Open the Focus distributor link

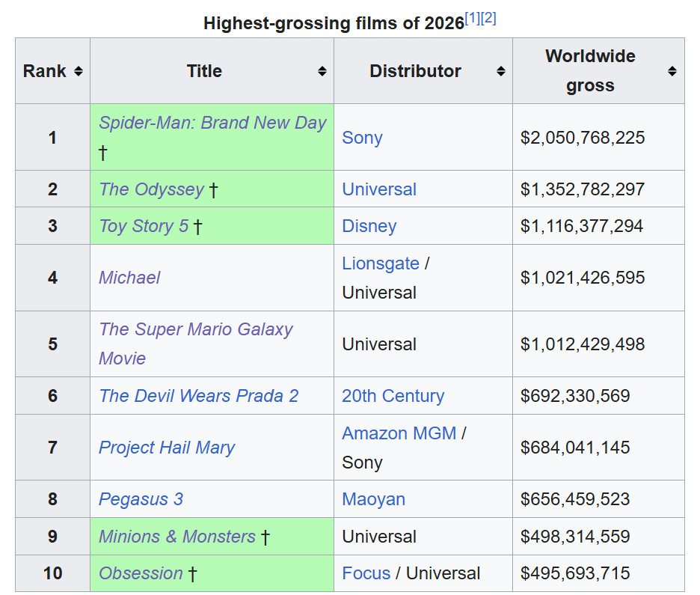point(366,573)
